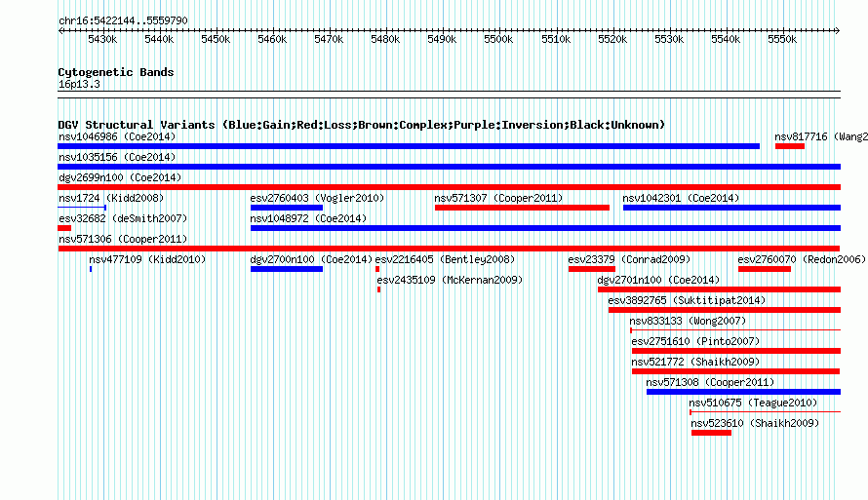
Task: Click the nsv833133 (Wong2007) thin red feature
Action: tap(735, 330)
